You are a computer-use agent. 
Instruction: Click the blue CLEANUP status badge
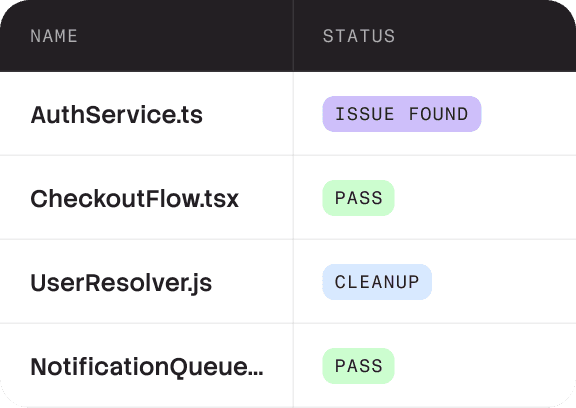coord(377,282)
